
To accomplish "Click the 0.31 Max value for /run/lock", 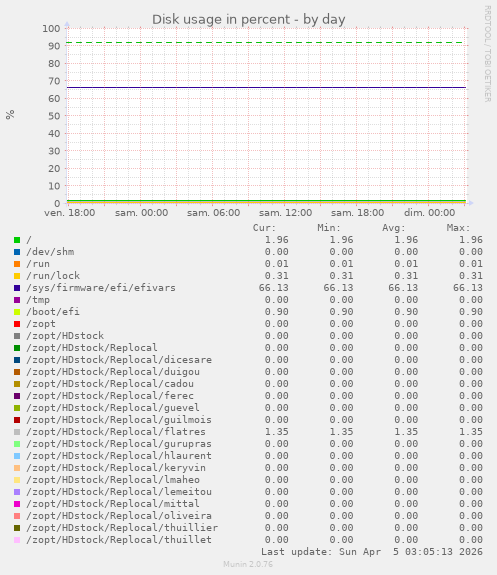I will click(x=471, y=276).
